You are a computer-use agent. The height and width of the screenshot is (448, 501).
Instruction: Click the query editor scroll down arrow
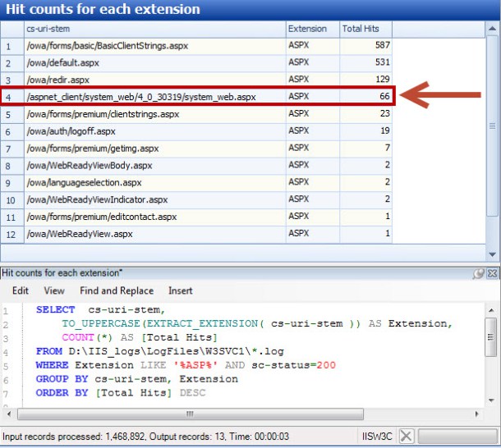pos(491,400)
